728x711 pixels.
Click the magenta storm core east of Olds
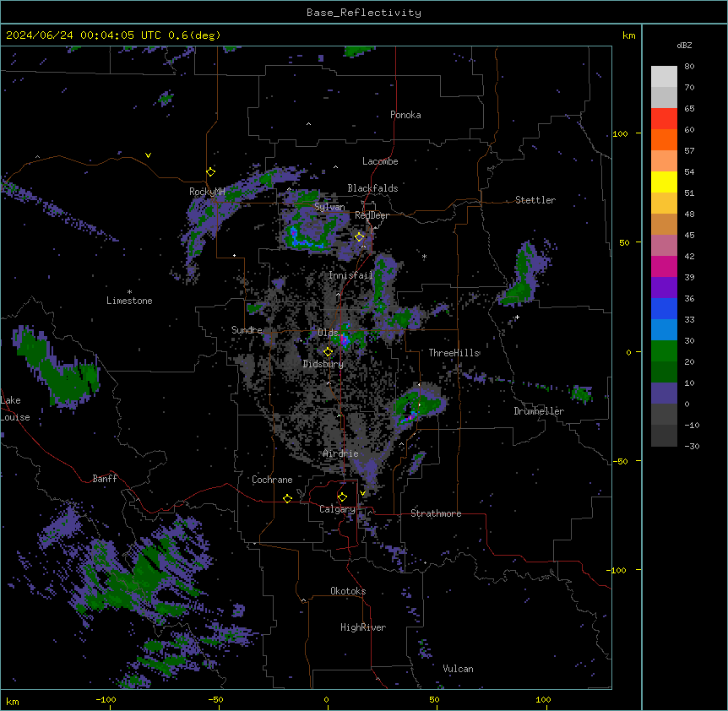344,339
